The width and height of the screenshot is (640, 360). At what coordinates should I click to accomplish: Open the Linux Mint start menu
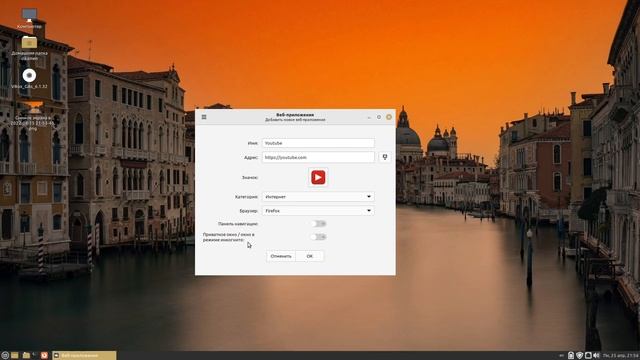pos(5,356)
